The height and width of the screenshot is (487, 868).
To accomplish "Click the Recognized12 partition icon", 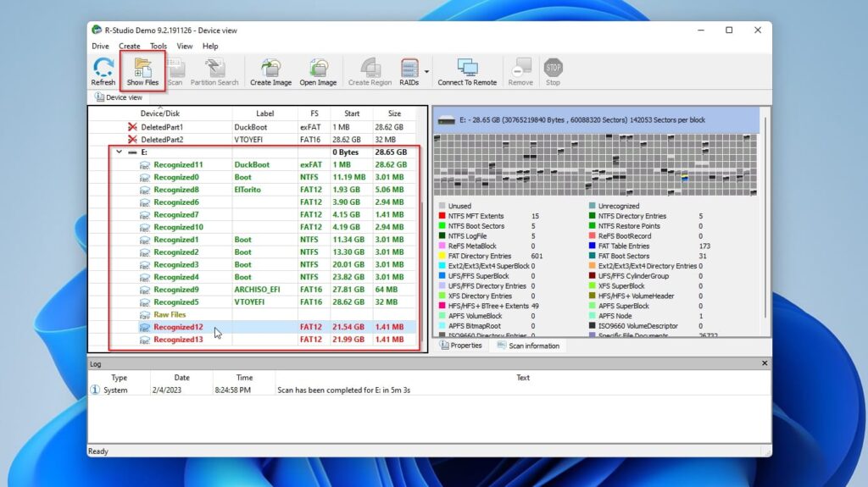I will tap(144, 327).
